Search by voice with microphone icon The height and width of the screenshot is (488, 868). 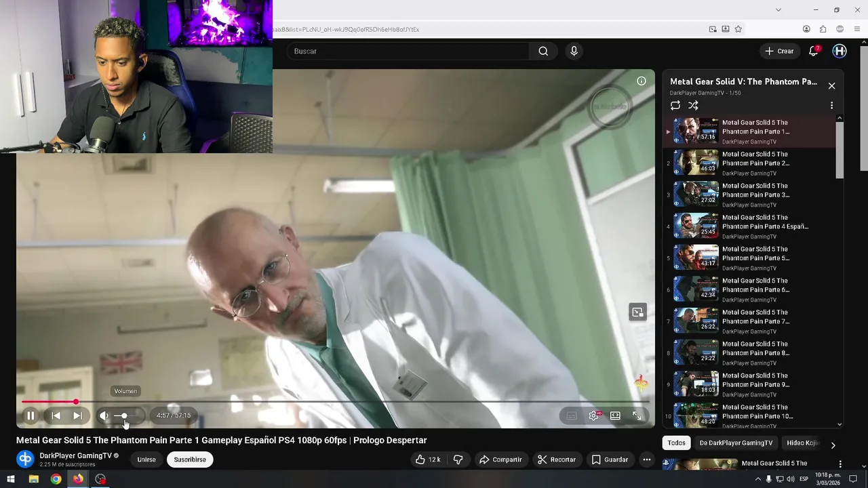pos(574,51)
